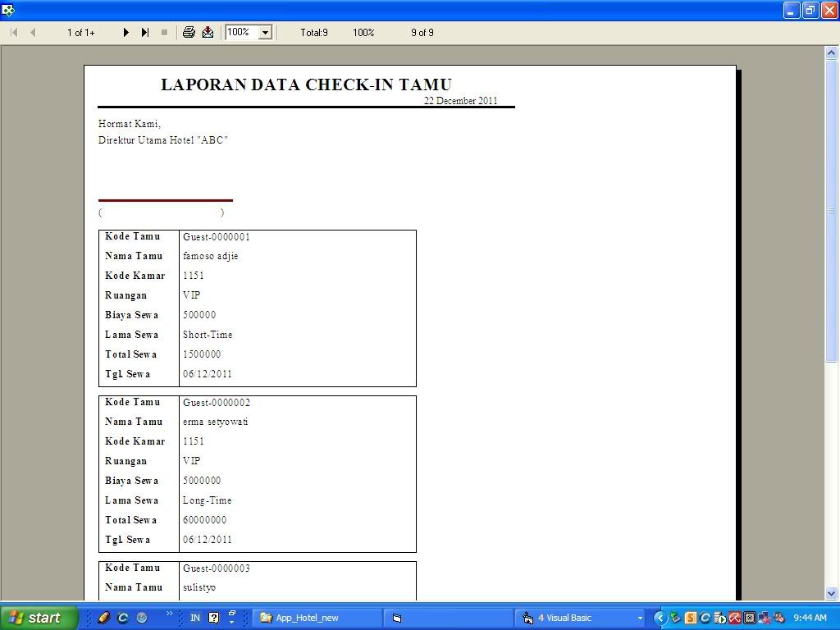Advance to the next report page
The width and height of the screenshot is (840, 630).
126,33
